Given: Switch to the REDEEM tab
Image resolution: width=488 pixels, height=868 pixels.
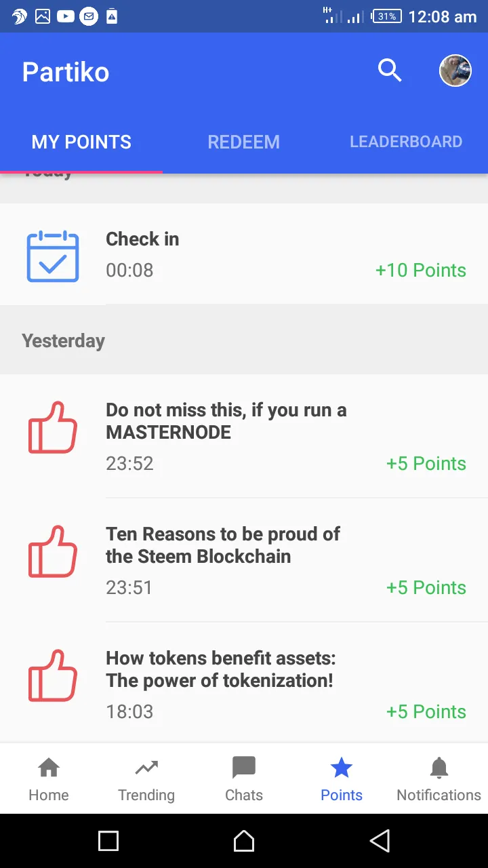Looking at the screenshot, I should pyautogui.click(x=244, y=142).
